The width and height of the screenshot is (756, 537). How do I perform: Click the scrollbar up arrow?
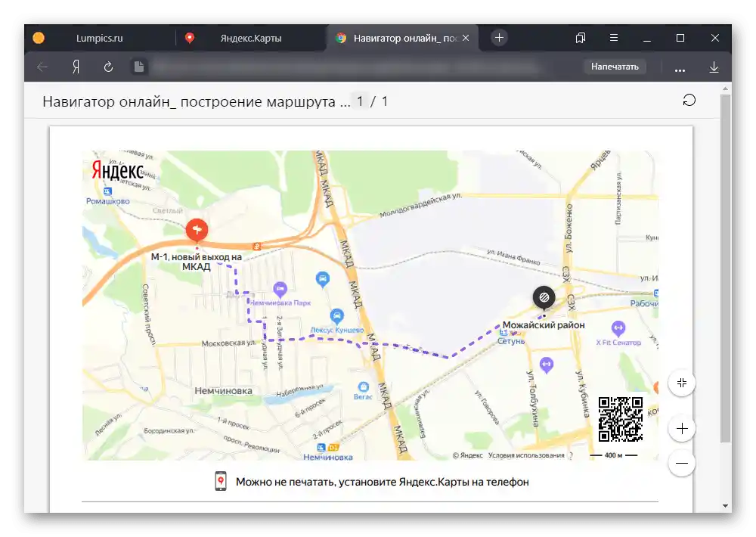[x=725, y=88]
